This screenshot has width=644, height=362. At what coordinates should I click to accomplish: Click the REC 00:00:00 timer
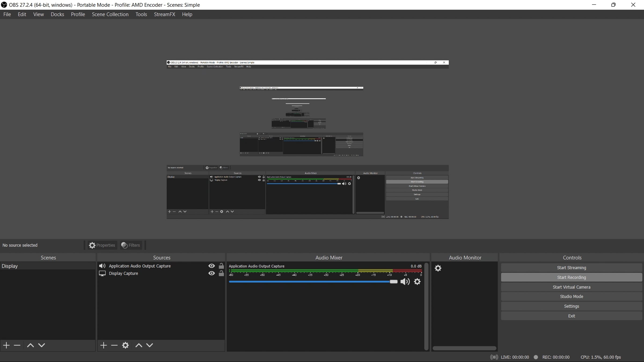[556, 357]
